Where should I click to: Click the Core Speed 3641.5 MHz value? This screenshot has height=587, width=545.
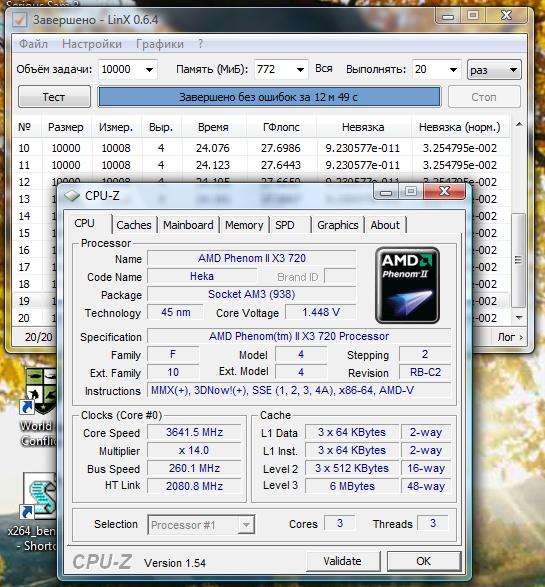click(194, 432)
